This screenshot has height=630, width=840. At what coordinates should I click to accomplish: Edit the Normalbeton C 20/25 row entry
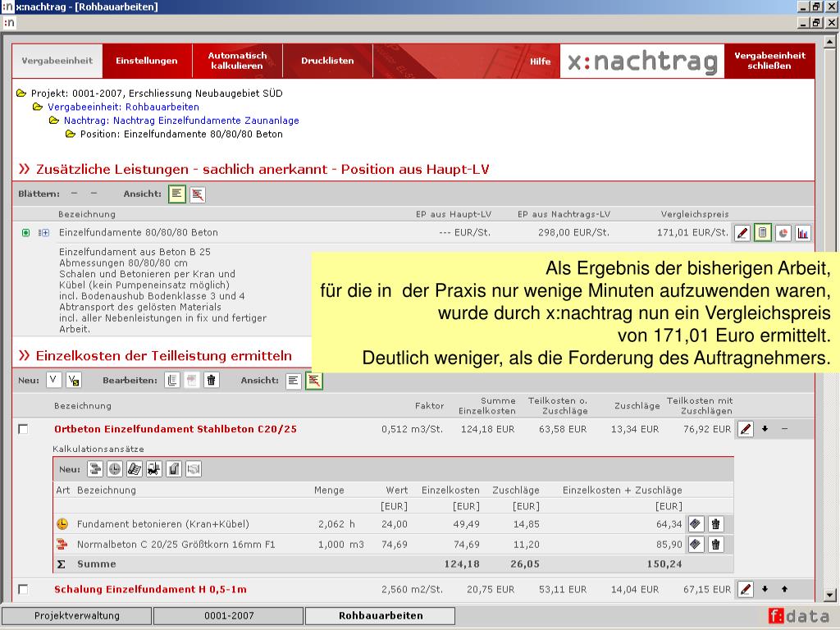point(696,545)
